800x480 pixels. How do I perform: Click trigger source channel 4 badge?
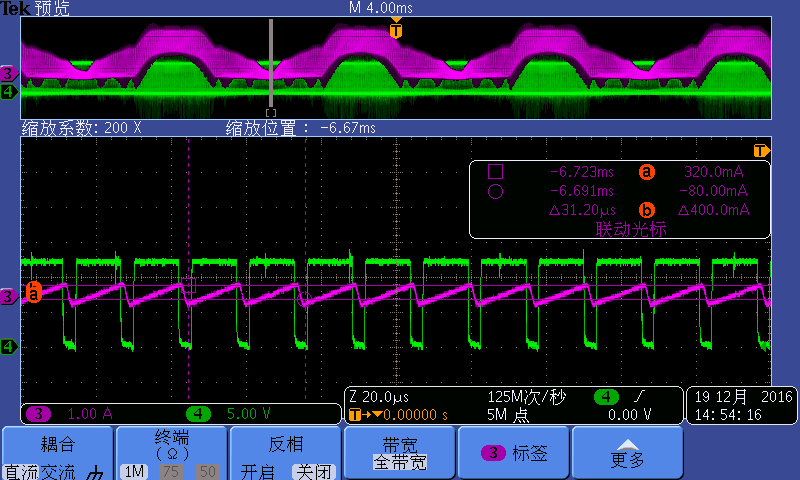pyautogui.click(x=606, y=396)
